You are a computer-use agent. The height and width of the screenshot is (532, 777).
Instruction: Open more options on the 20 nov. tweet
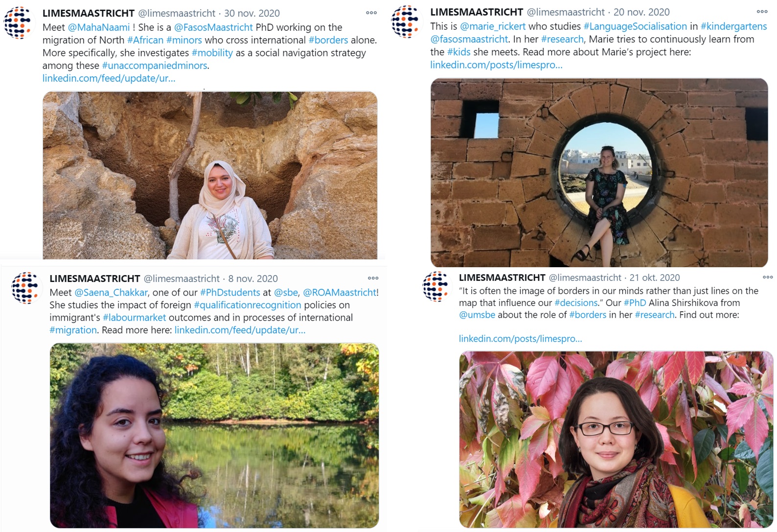click(762, 11)
